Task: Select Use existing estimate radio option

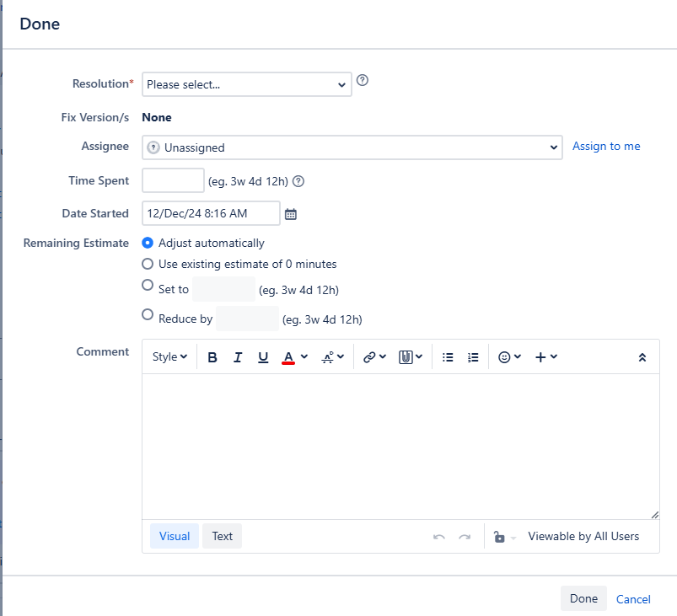Action: click(x=148, y=264)
